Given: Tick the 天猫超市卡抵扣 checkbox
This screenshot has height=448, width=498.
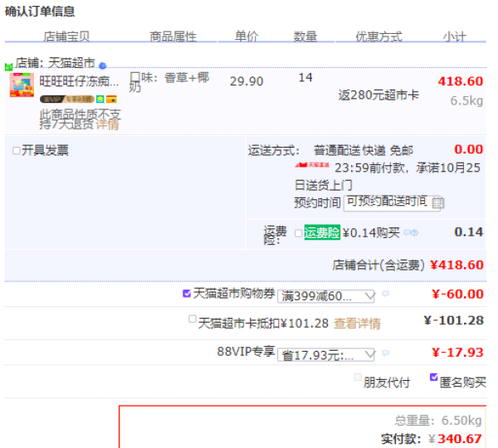Looking at the screenshot, I should pyautogui.click(x=193, y=319).
